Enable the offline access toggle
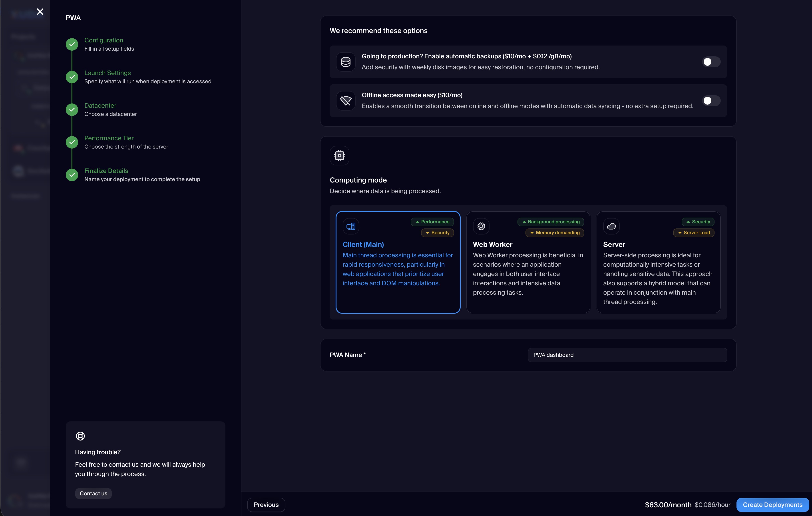This screenshot has width=812, height=516. click(711, 101)
